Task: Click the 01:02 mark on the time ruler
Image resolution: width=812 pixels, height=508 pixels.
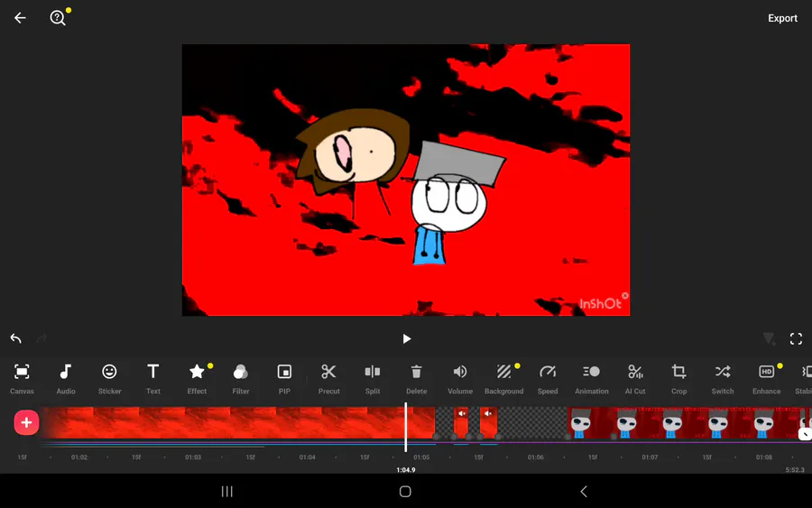Action: pos(78,457)
